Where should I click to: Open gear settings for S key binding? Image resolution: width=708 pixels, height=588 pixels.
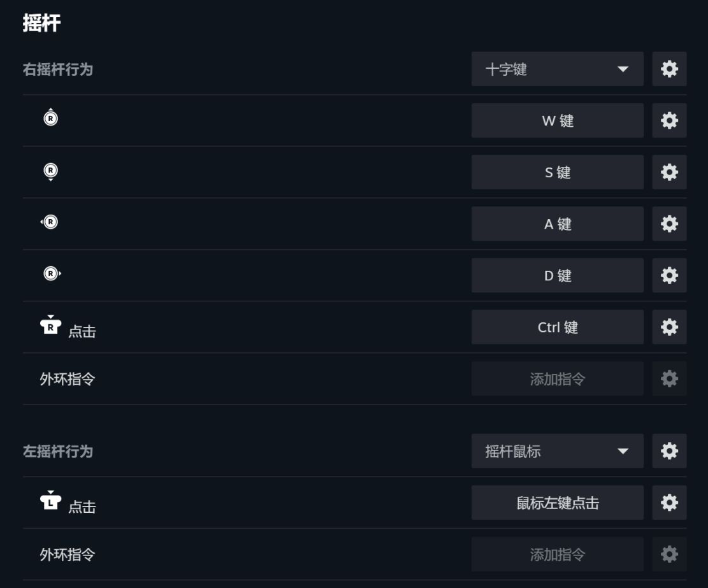coord(669,172)
